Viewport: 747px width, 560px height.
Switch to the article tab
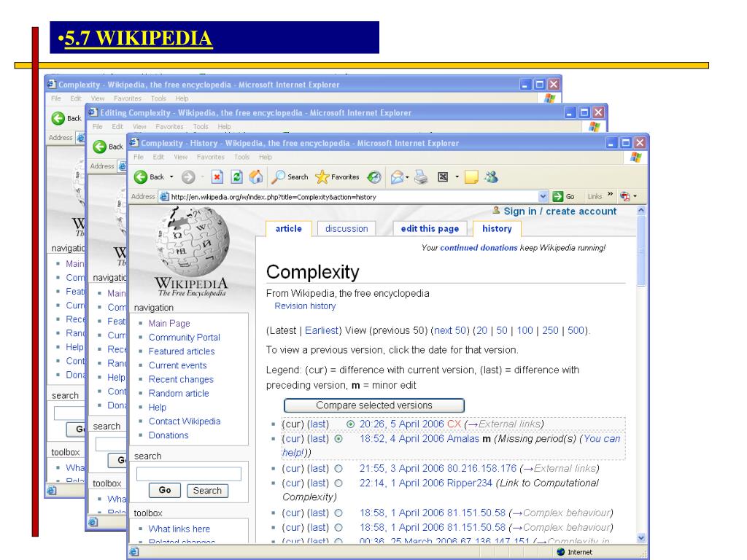(x=289, y=228)
